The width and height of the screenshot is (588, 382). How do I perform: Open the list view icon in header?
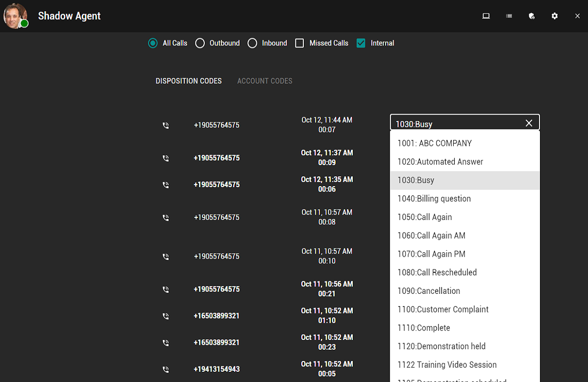[x=509, y=16]
